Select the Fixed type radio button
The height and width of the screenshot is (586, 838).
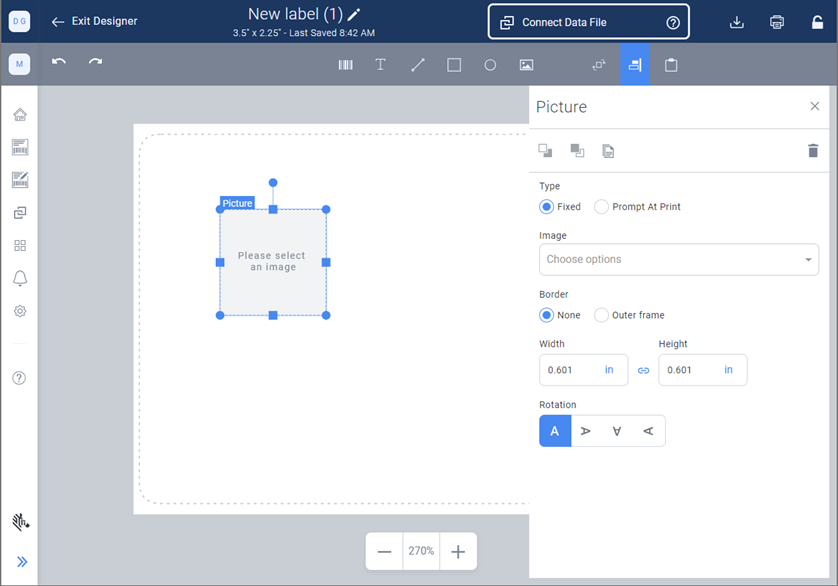click(547, 207)
